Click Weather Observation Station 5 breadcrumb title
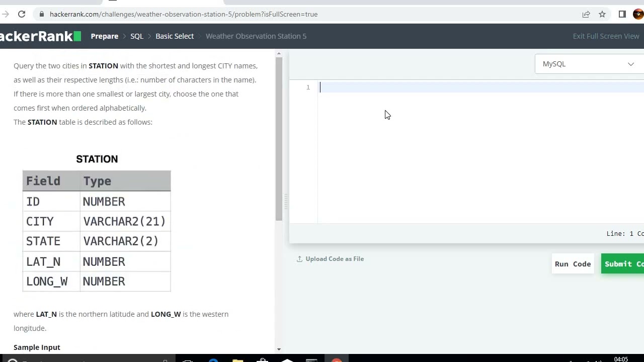The height and width of the screenshot is (362, 644). [256, 36]
